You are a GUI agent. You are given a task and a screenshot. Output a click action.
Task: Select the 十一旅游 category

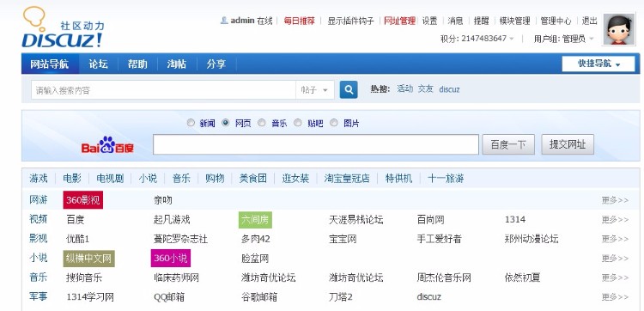pyautogui.click(x=446, y=179)
